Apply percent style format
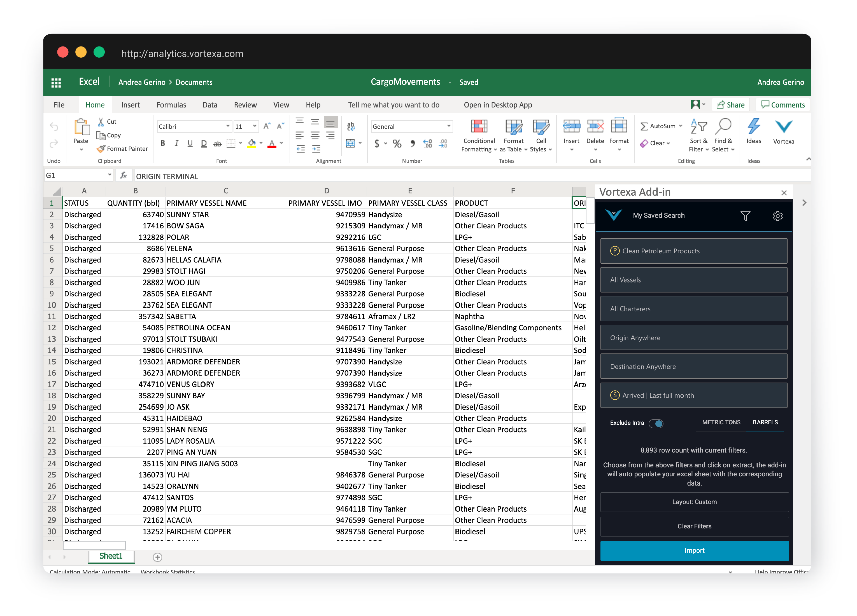857x616 pixels. [397, 144]
